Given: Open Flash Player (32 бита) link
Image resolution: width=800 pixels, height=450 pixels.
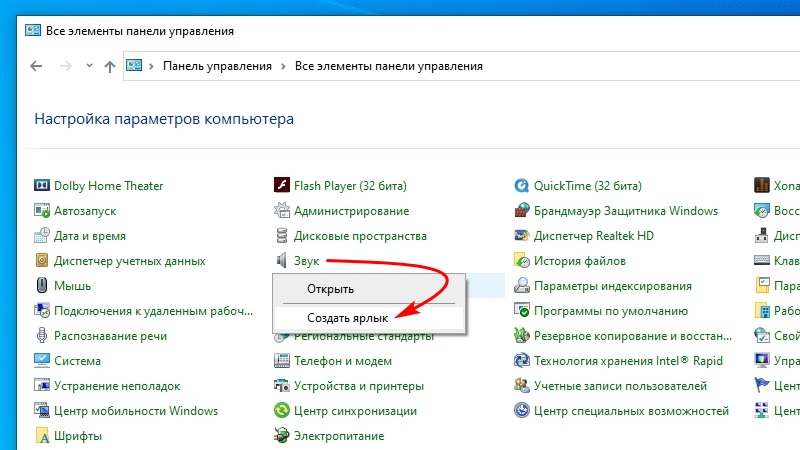Looking at the screenshot, I should click(x=351, y=186).
